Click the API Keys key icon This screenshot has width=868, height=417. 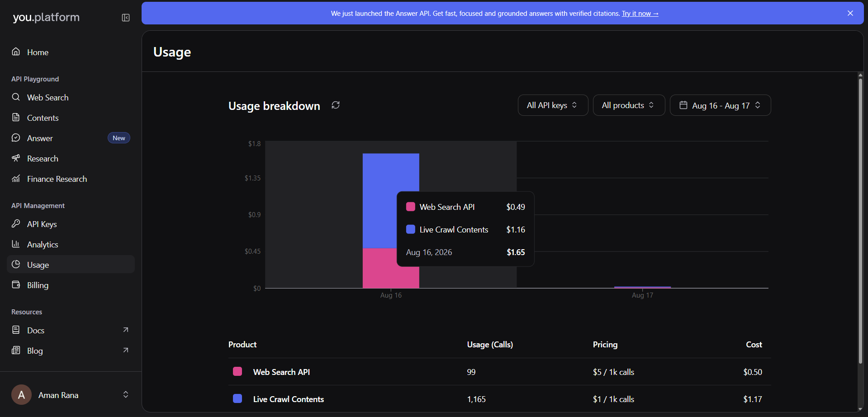coord(16,223)
